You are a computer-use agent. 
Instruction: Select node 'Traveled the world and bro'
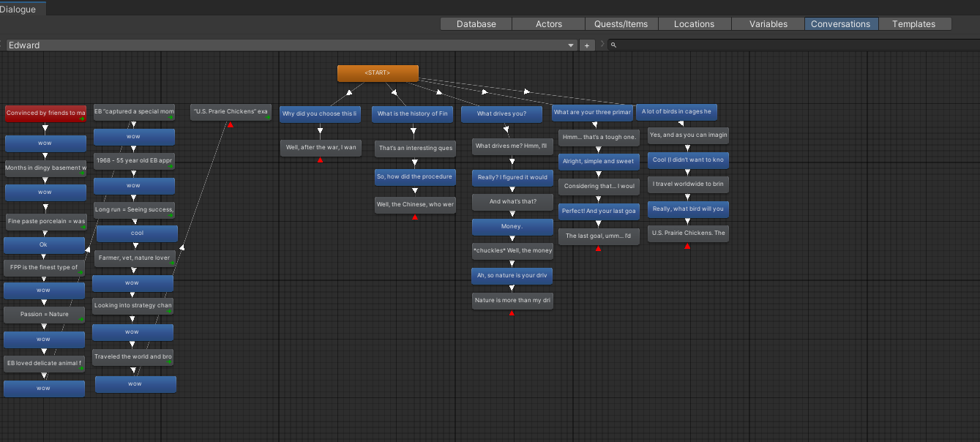tap(132, 357)
